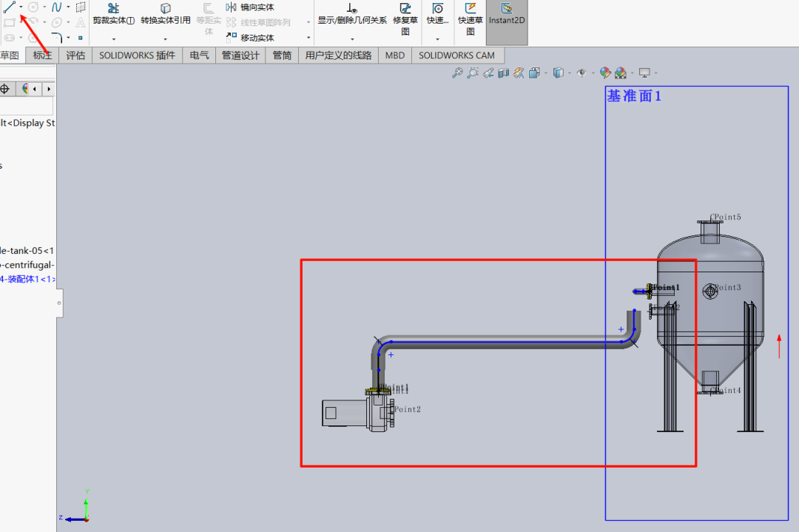Open the SOLIDWORKS CAM tab

(456, 55)
